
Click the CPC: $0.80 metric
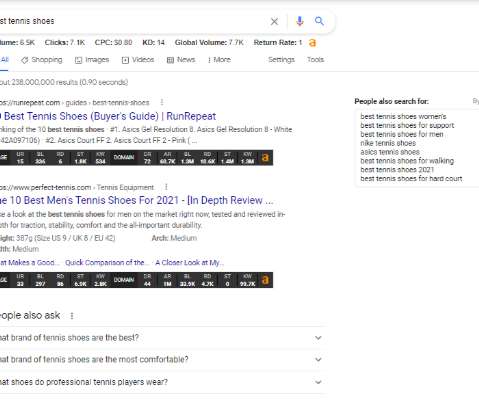113,43
